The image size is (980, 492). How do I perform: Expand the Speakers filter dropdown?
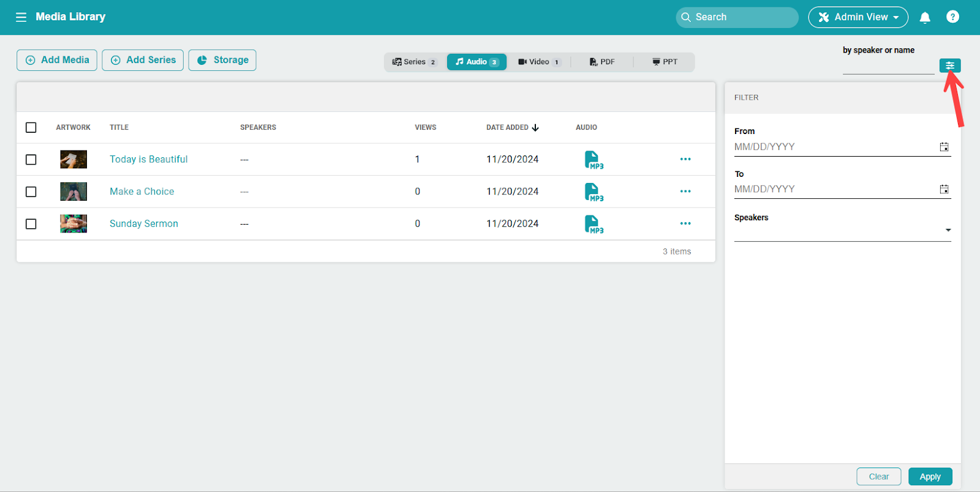pos(948,231)
